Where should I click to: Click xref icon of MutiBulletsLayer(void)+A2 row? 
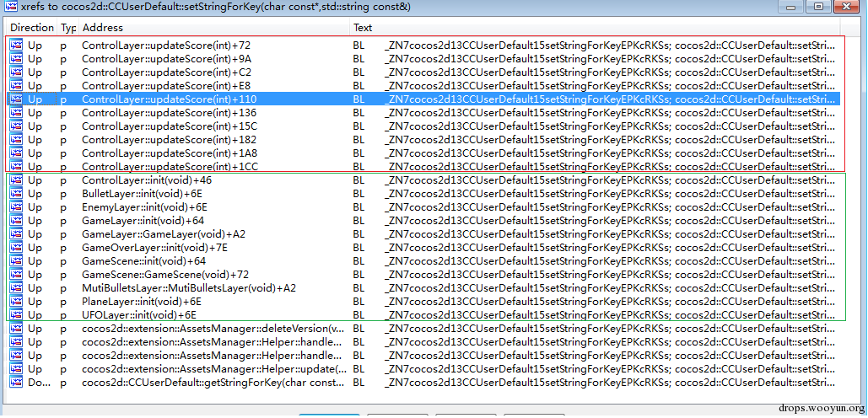(15, 288)
